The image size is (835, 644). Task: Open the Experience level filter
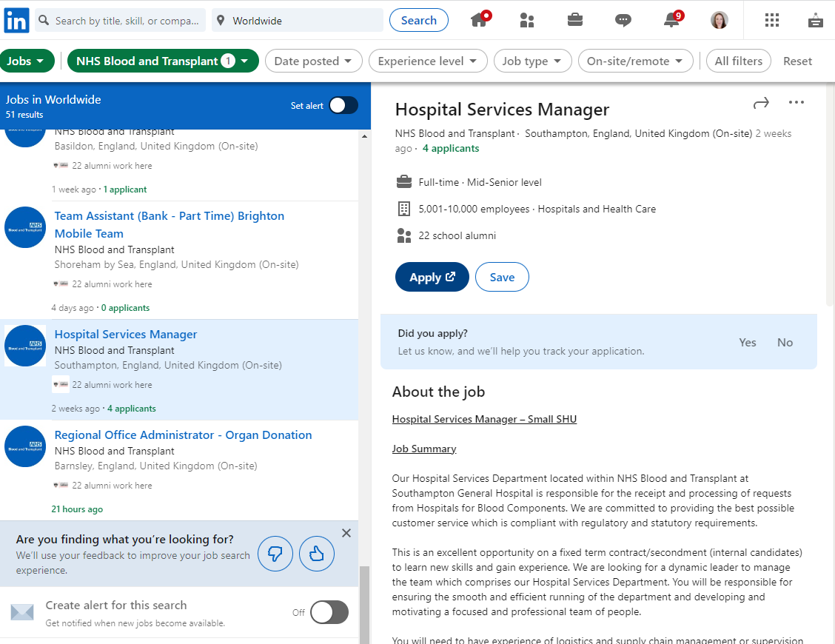pyautogui.click(x=428, y=61)
